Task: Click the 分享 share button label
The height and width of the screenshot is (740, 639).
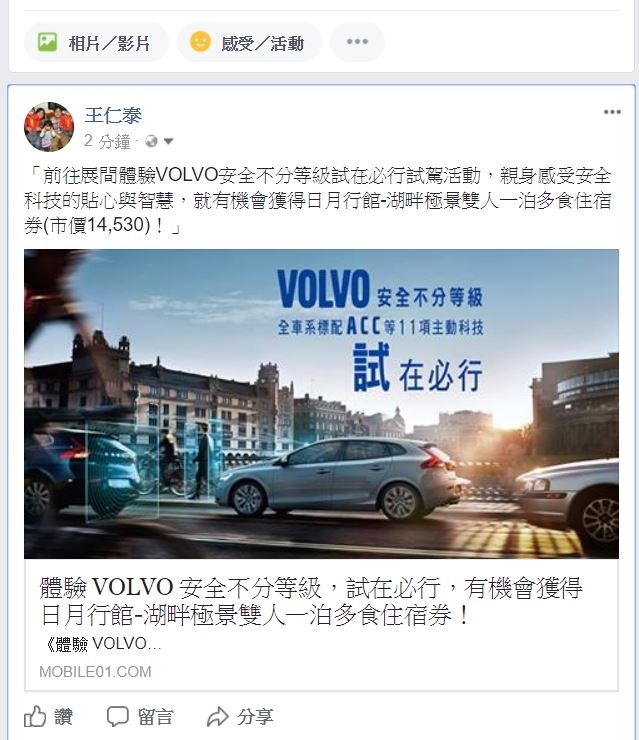Action: pos(255,717)
